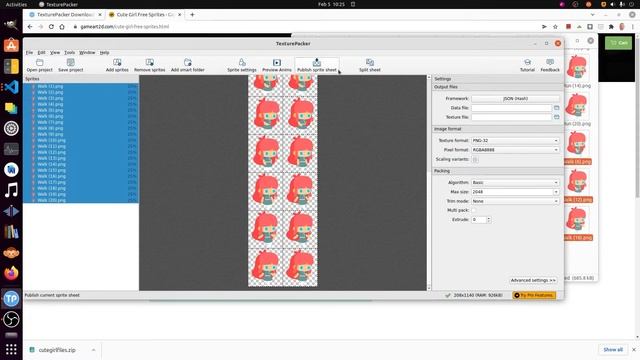Click the browser address bar

pyautogui.click(x=306, y=27)
